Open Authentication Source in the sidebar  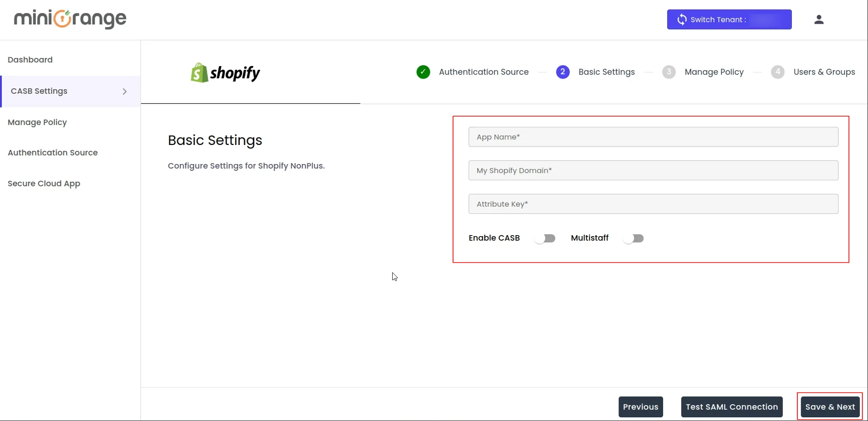coord(53,152)
